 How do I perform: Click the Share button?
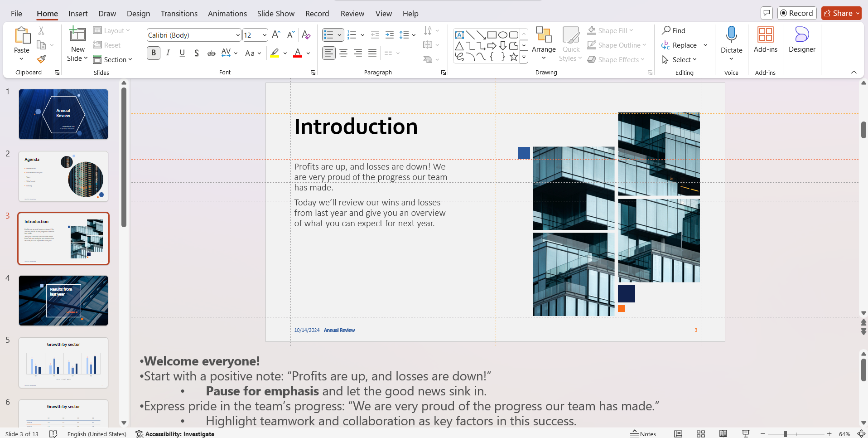pos(841,13)
